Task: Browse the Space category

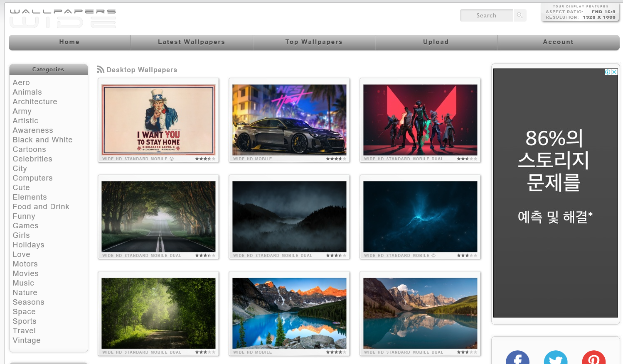Action: tap(24, 312)
